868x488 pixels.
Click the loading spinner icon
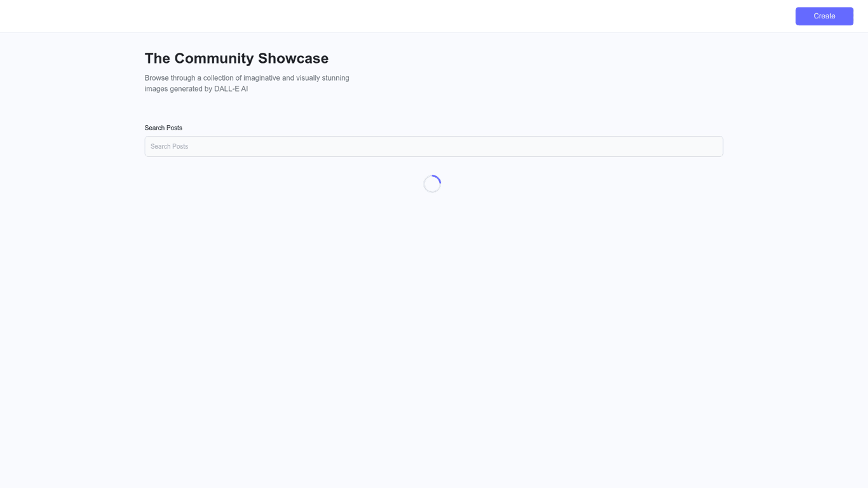[432, 184]
